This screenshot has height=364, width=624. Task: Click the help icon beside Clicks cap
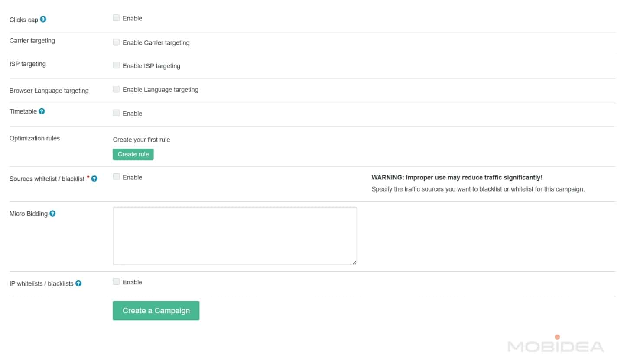(43, 19)
